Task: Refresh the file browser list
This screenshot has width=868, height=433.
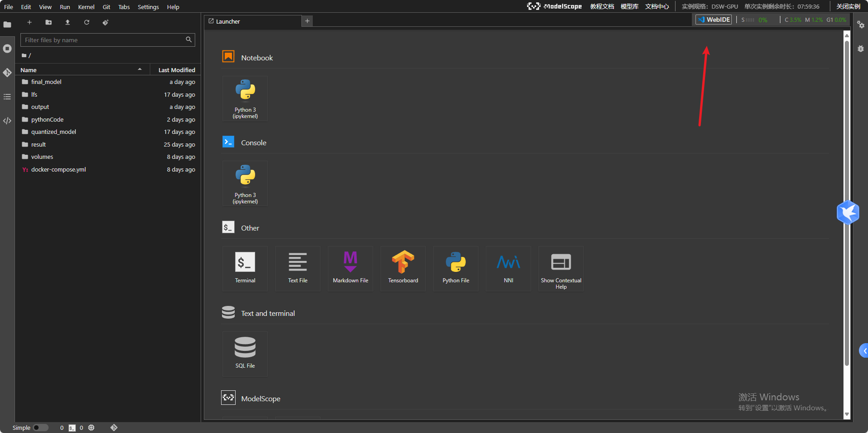Action: (x=87, y=22)
